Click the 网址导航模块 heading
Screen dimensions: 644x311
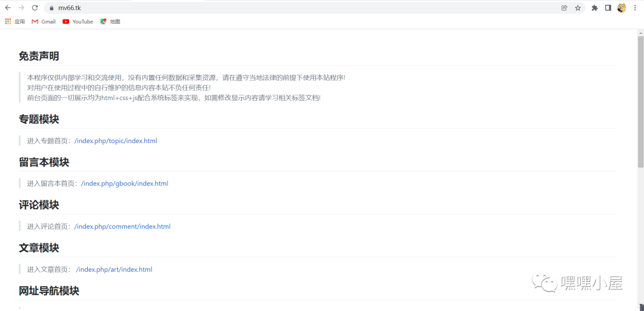coord(49,291)
